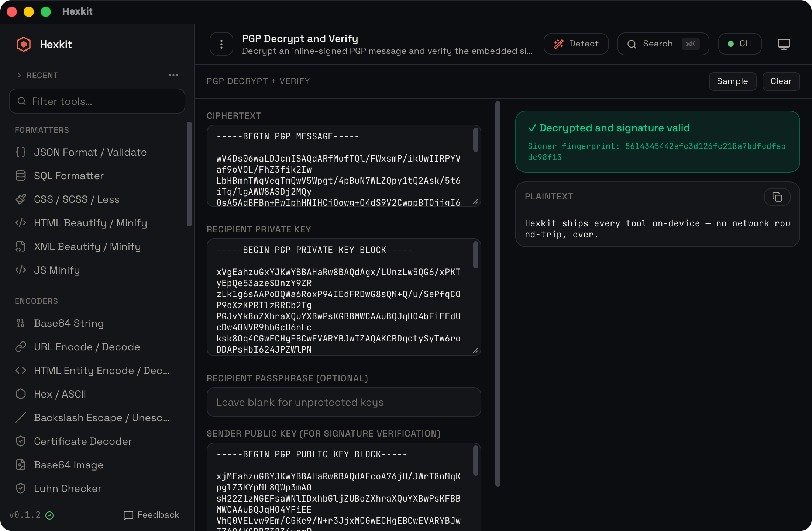812x531 pixels.
Task: Click the CSS / SCSS / Less brush icon
Action: pos(21,199)
